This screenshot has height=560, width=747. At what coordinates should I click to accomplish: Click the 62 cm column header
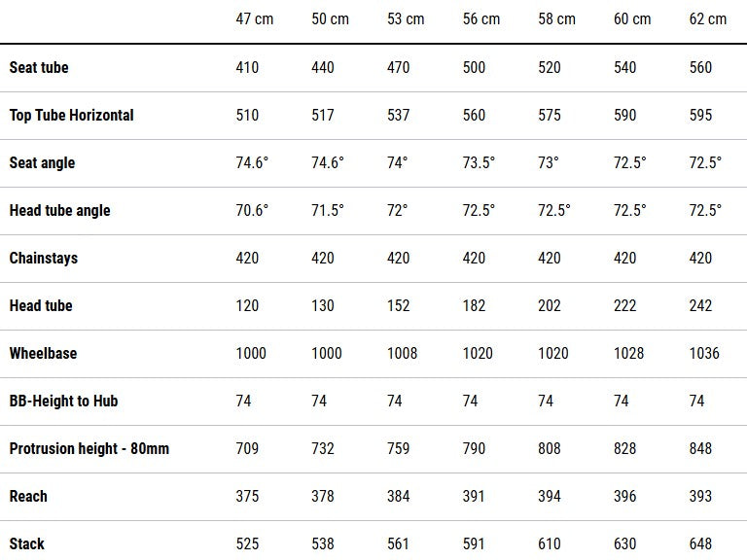click(x=707, y=19)
